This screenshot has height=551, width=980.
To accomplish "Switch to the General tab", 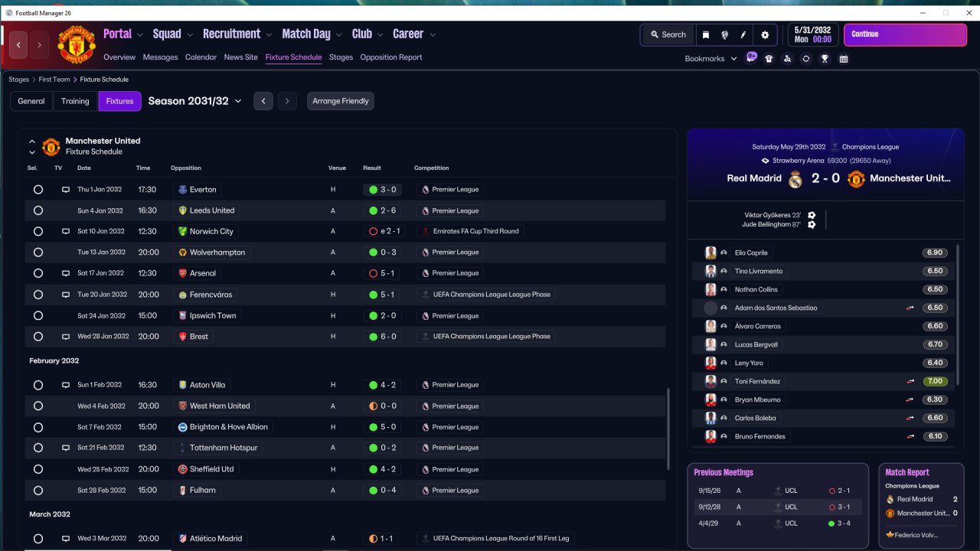I will tap(31, 101).
